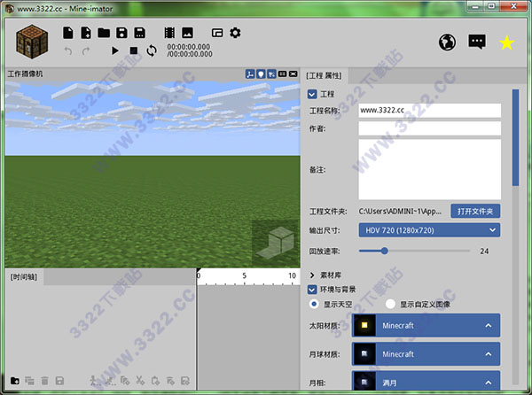Toggle the lights bulb button in viewport

coord(261,74)
